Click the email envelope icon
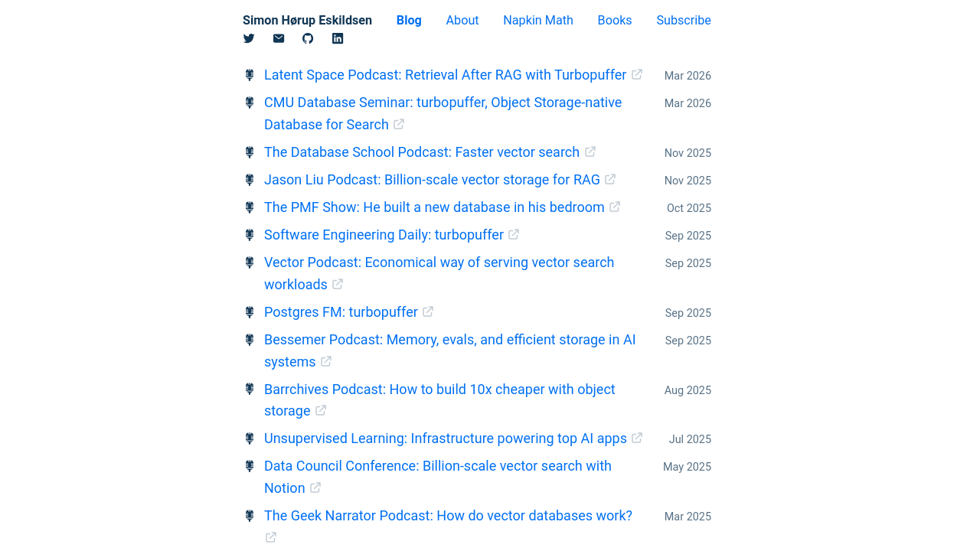This screenshot has width=980, height=551. 279,38
